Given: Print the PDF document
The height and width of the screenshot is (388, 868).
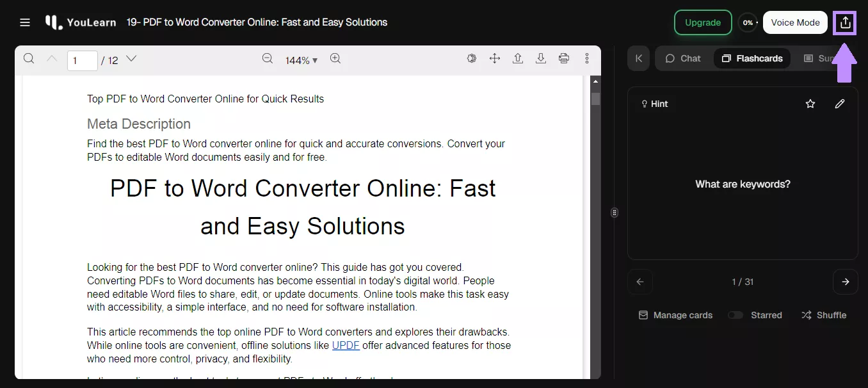Looking at the screenshot, I should pos(564,59).
